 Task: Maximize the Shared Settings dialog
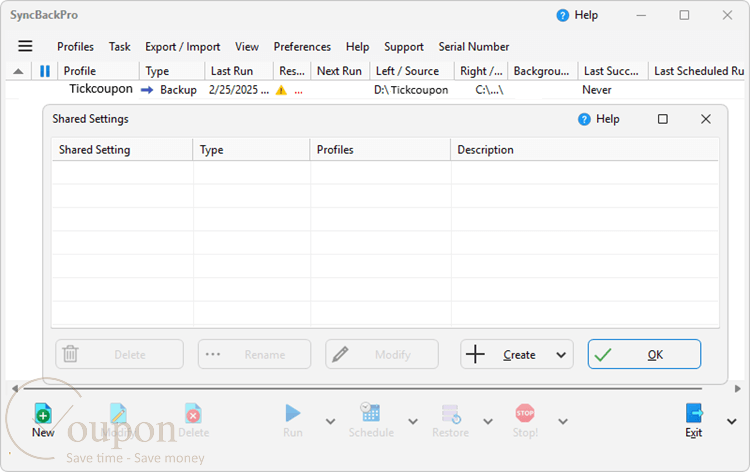click(662, 119)
